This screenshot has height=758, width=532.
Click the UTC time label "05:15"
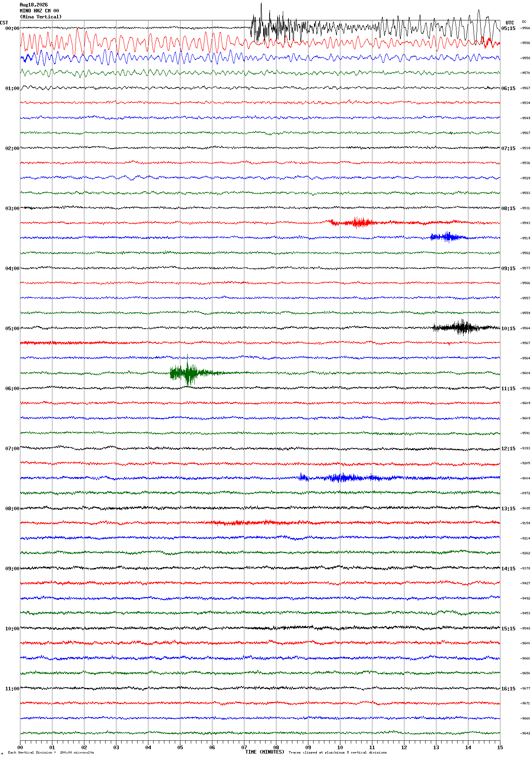click(508, 28)
